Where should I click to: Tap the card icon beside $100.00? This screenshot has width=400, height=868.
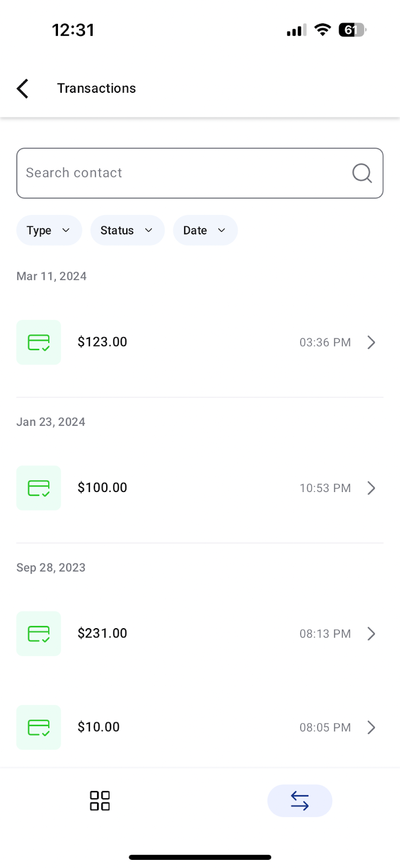38,488
